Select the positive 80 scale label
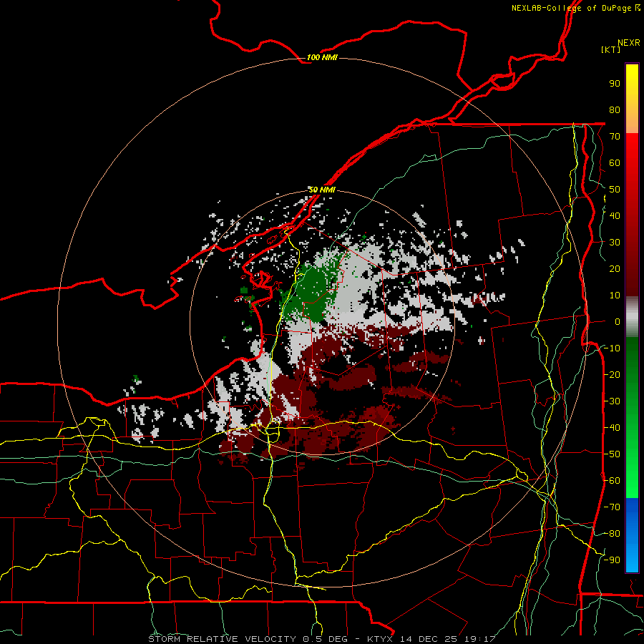Viewport: 644px width, 644px height. pyautogui.click(x=615, y=109)
